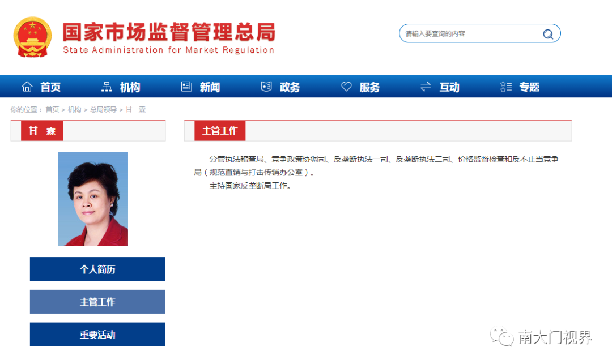The image size is (612, 364).
Task: Click the paragraph starting 分管执法稽查局
Action: 376,166
